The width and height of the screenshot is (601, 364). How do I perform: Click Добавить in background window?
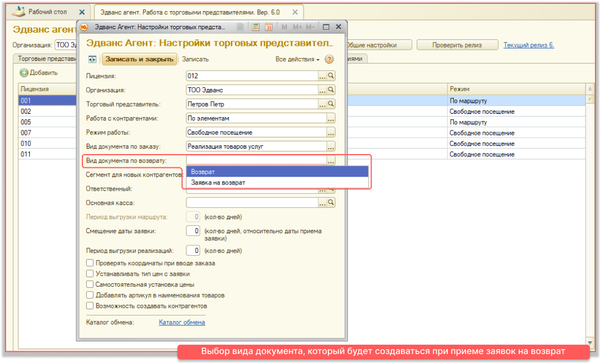[x=39, y=73]
